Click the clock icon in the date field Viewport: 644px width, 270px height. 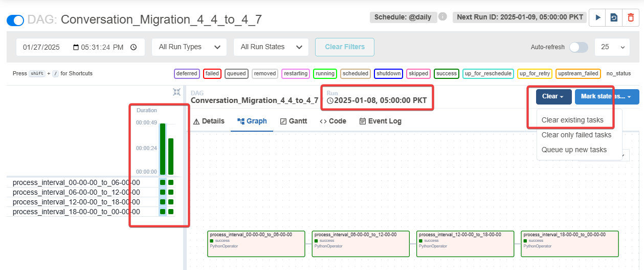[x=134, y=47]
